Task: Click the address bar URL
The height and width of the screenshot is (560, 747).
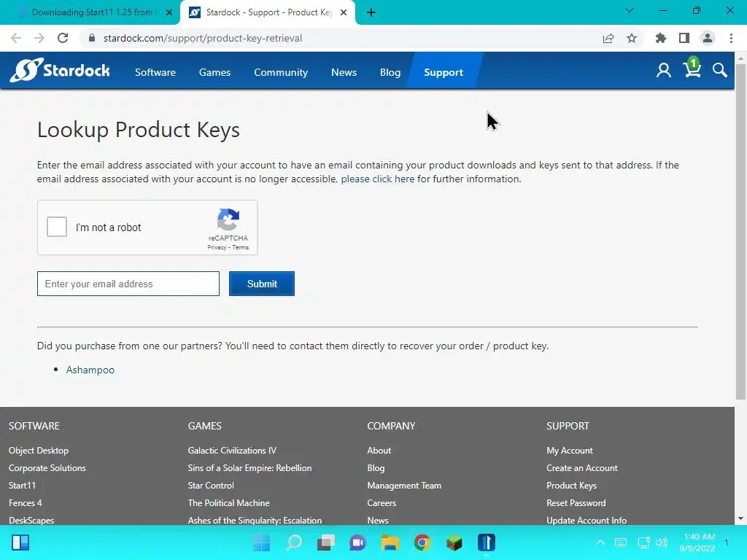Action: coord(203,38)
